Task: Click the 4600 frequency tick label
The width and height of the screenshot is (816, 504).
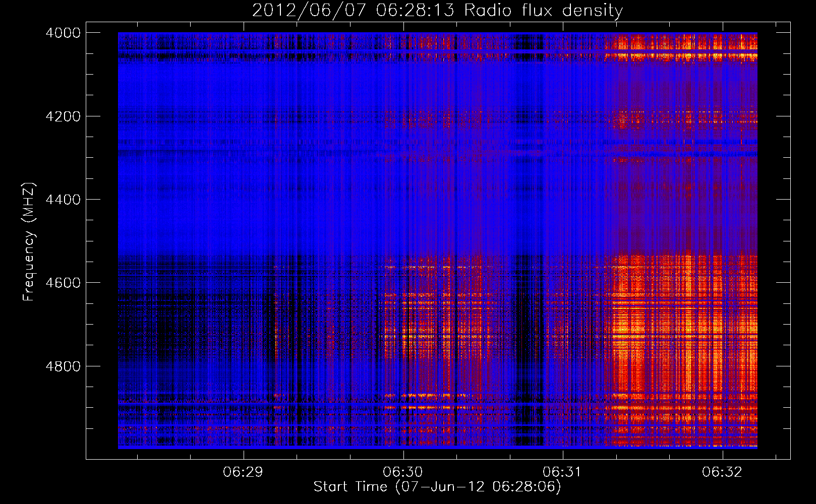Action: pos(63,283)
